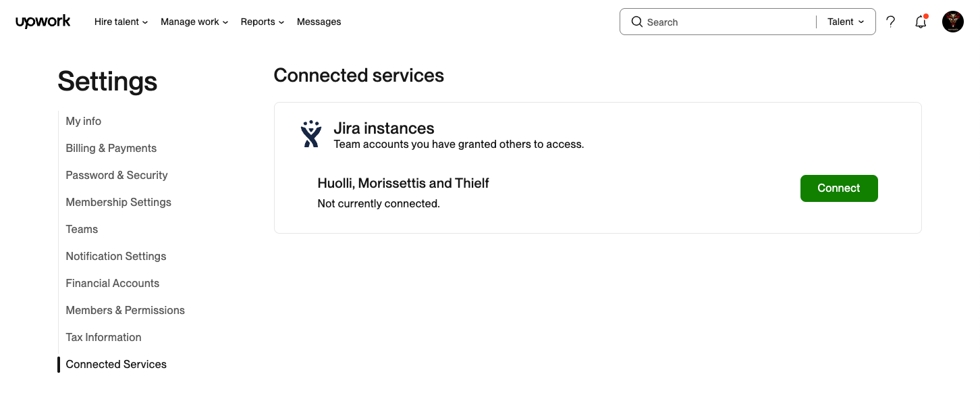Screen dimensions: 980x416
Task: Open the user profile avatar
Action: click(953, 22)
